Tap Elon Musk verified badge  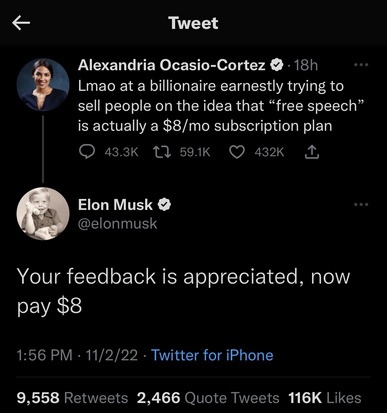[164, 204]
